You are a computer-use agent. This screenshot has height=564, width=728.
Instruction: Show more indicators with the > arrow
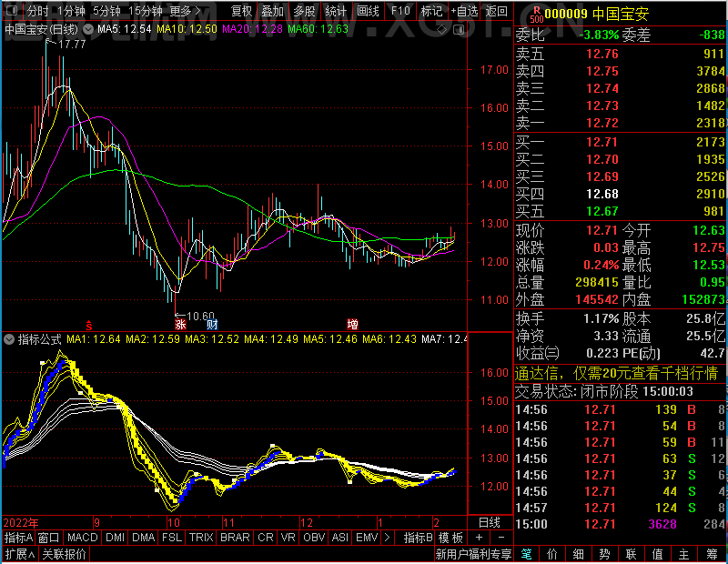388,538
